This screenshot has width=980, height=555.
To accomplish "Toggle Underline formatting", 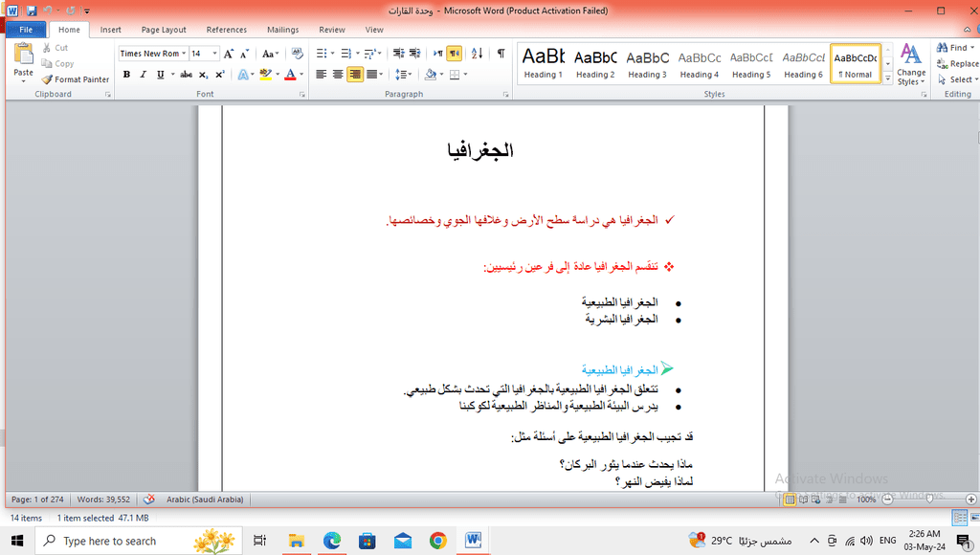I will click(x=160, y=75).
